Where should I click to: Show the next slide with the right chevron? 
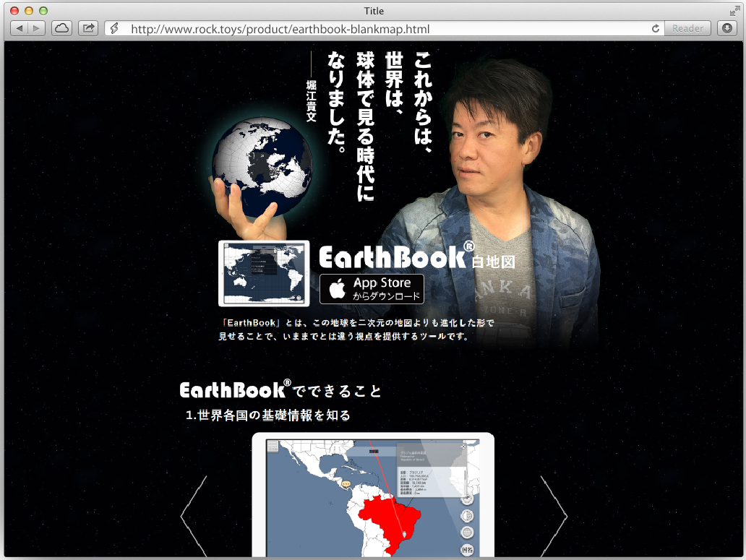pos(554,516)
